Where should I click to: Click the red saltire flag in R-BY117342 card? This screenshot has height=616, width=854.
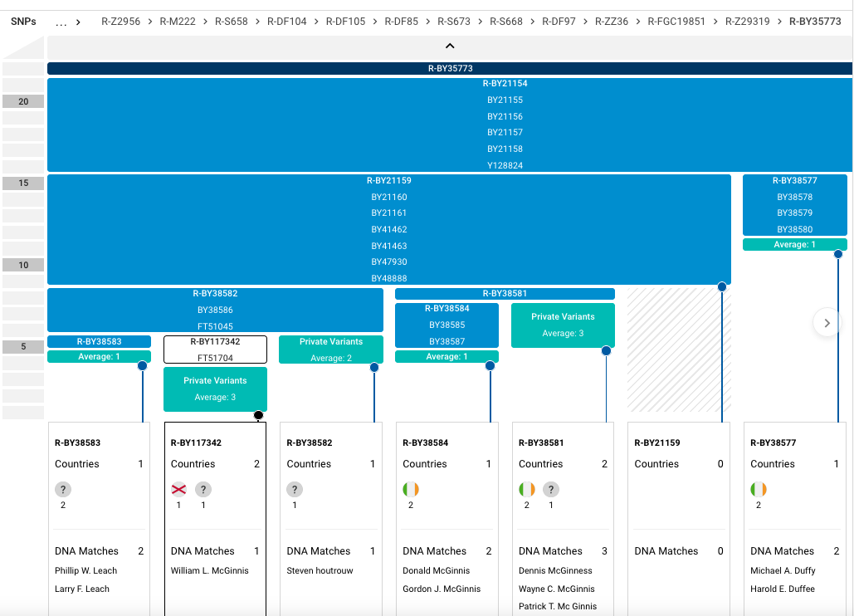click(178, 489)
